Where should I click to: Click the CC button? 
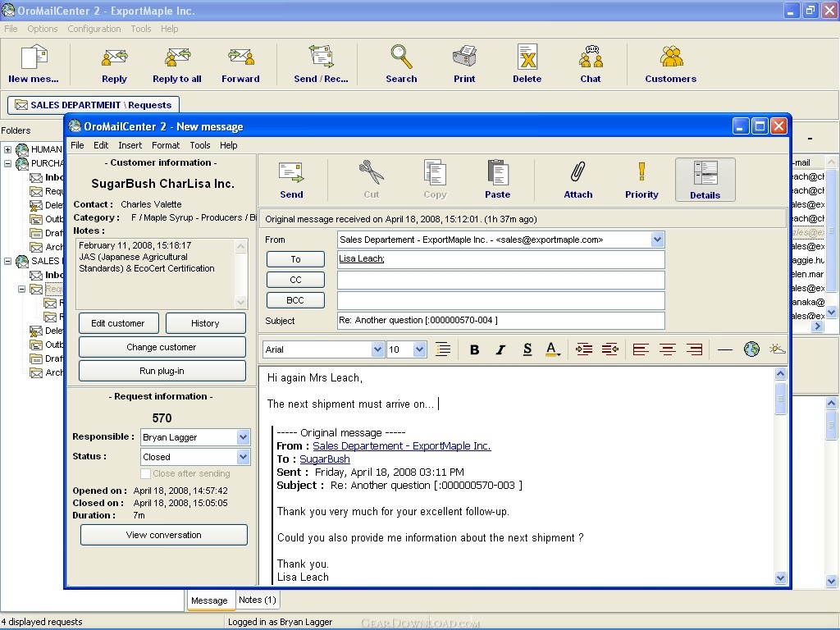point(295,280)
